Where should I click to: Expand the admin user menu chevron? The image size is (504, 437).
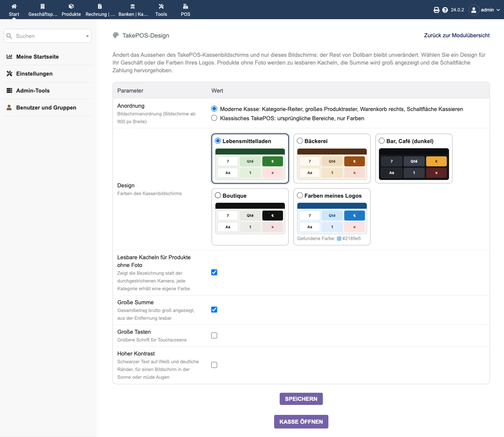[x=498, y=10]
